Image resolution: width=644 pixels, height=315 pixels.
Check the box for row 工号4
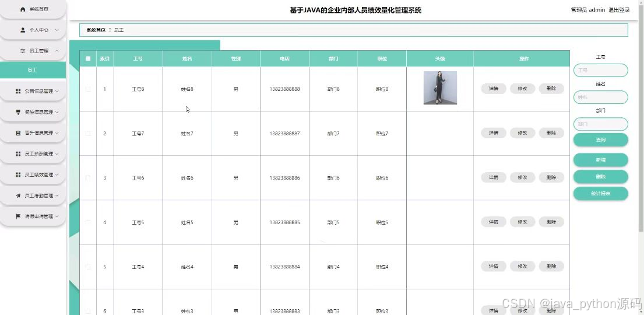[88, 267]
